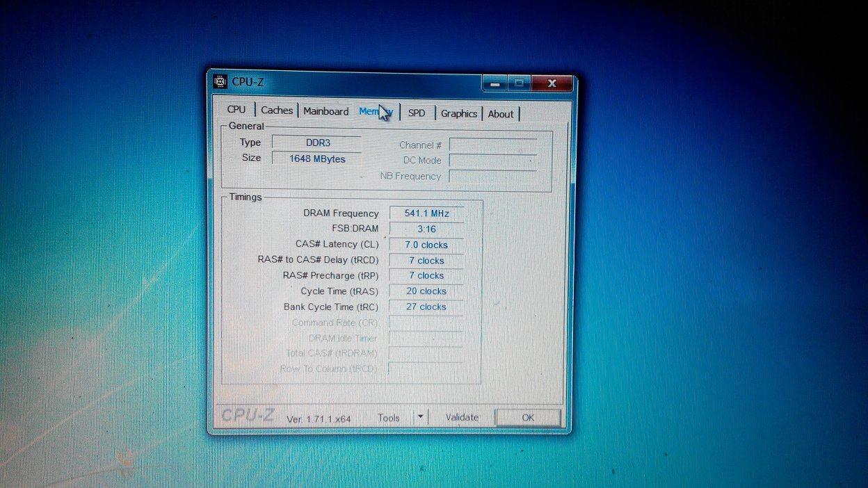The width and height of the screenshot is (868, 488).
Task: Click the DRAM Frequency value 541.1 MHz
Action: (x=426, y=213)
